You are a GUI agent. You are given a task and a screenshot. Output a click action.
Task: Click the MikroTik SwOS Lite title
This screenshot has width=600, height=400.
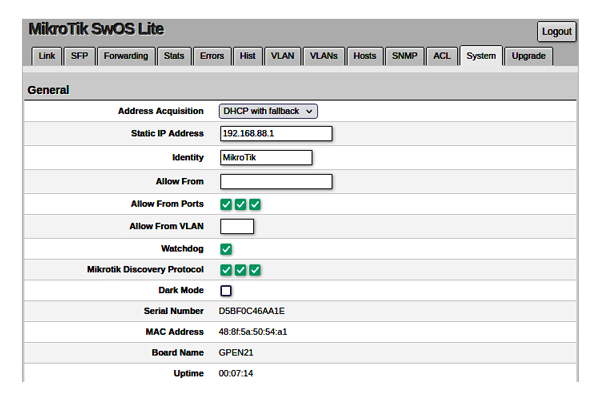pyautogui.click(x=96, y=29)
